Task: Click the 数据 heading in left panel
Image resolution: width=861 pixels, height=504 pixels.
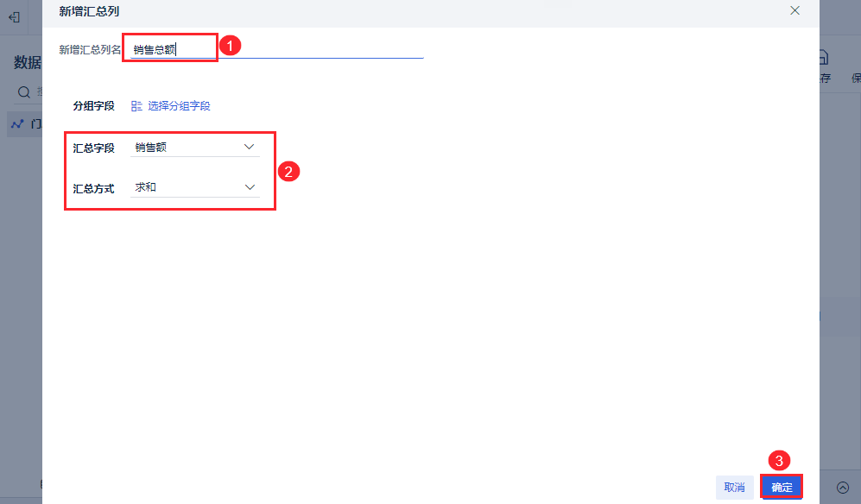Action: [28, 63]
